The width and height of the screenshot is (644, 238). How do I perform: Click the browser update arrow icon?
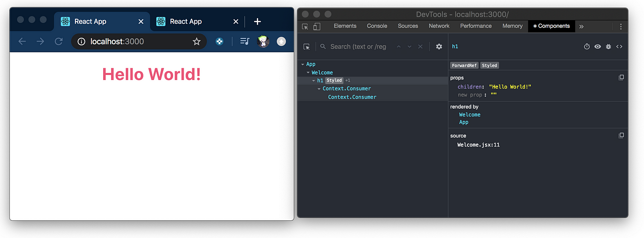(x=281, y=42)
